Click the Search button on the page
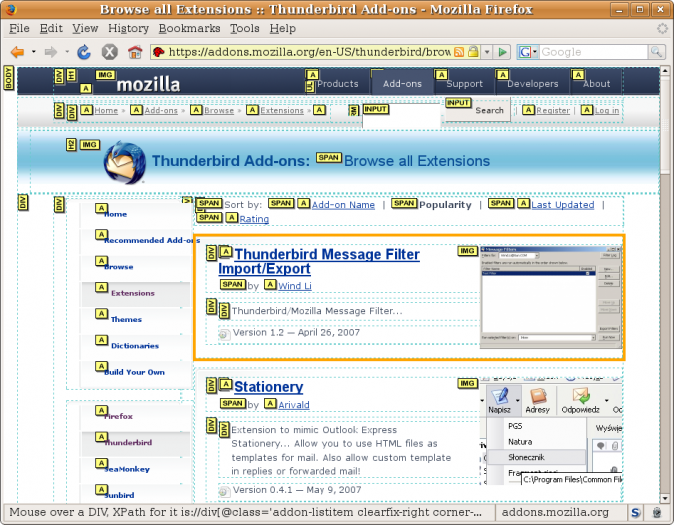This screenshot has height=525, width=674. click(478, 110)
